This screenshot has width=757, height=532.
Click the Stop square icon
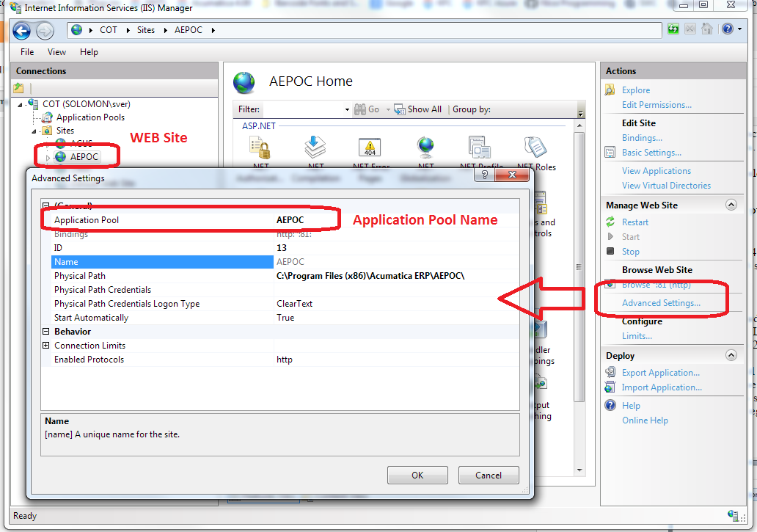[610, 251]
